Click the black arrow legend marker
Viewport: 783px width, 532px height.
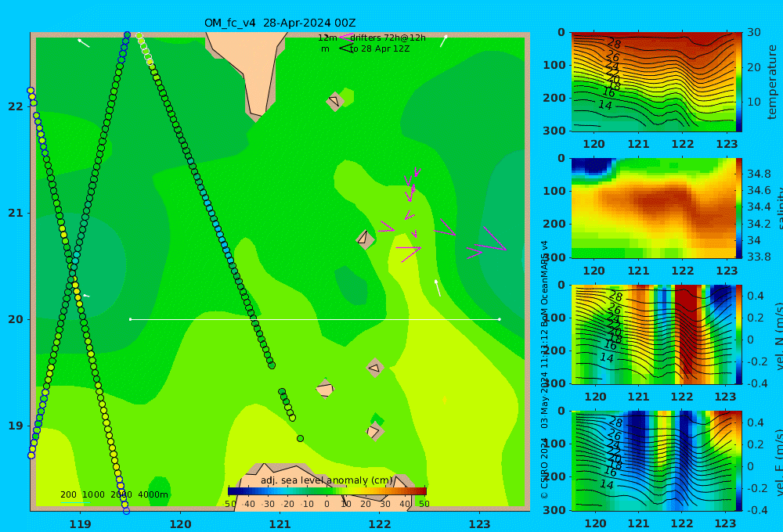point(346,49)
